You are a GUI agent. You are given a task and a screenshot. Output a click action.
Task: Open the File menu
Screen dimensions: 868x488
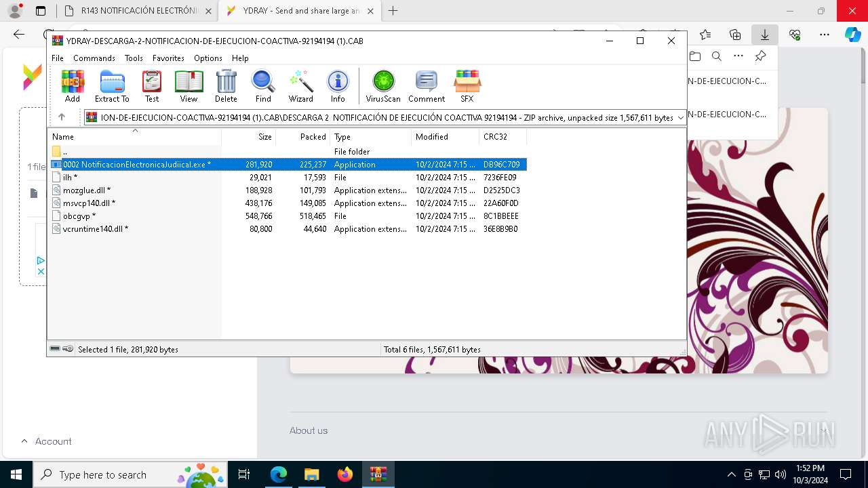click(x=58, y=58)
